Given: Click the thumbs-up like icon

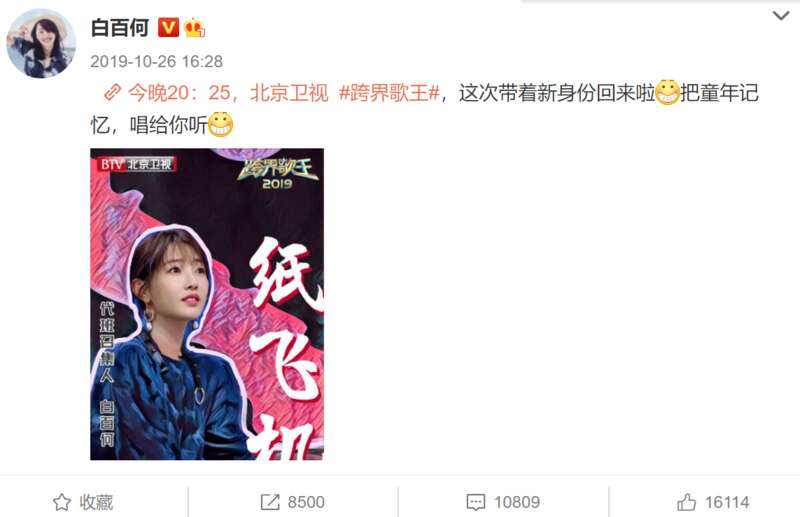Looking at the screenshot, I should (686, 502).
